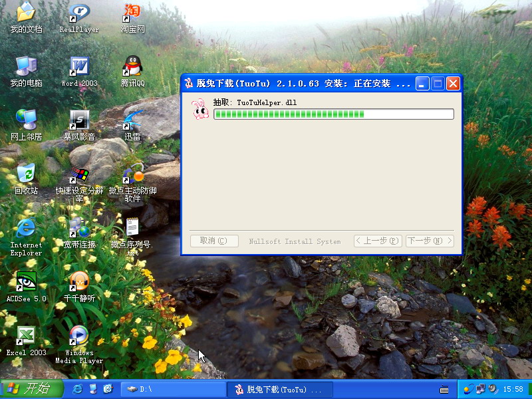This screenshot has width=532, height=399.
Task: Click the 淘宝网 desktop shortcut
Action: pos(132,17)
